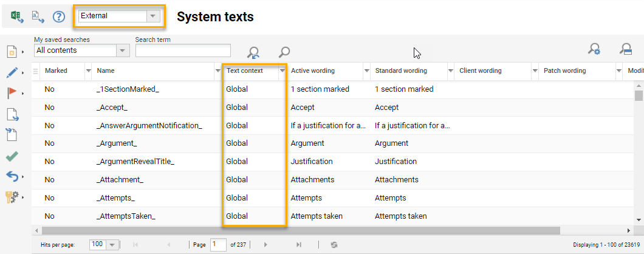
Task: Click the magnifier search icon
Action: click(284, 52)
